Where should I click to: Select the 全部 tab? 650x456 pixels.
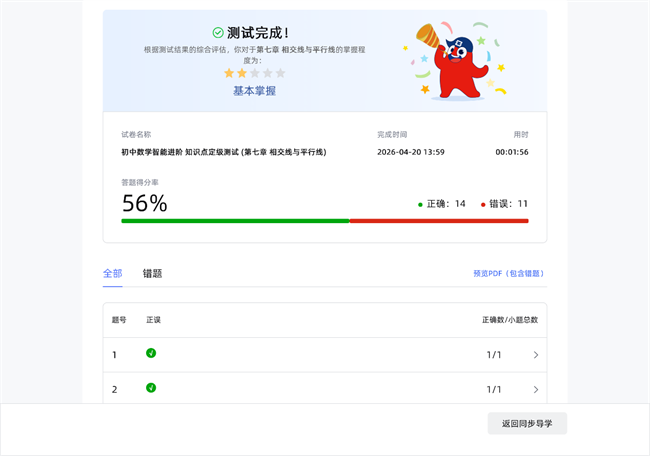pyautogui.click(x=112, y=273)
